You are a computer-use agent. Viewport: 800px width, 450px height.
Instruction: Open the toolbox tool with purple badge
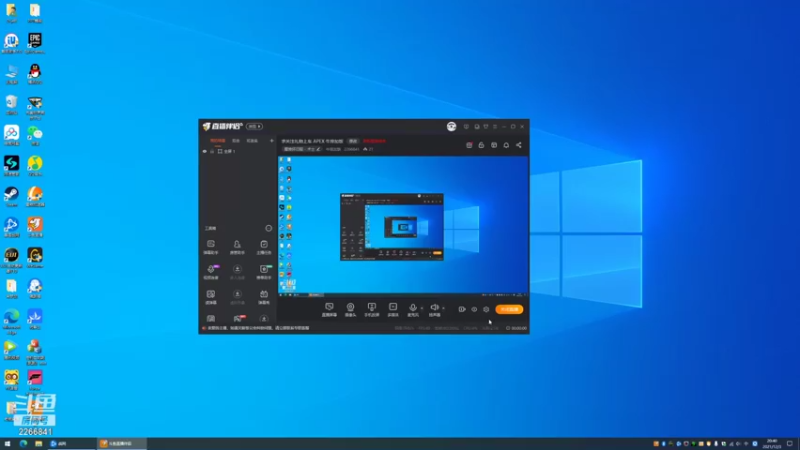211,271
